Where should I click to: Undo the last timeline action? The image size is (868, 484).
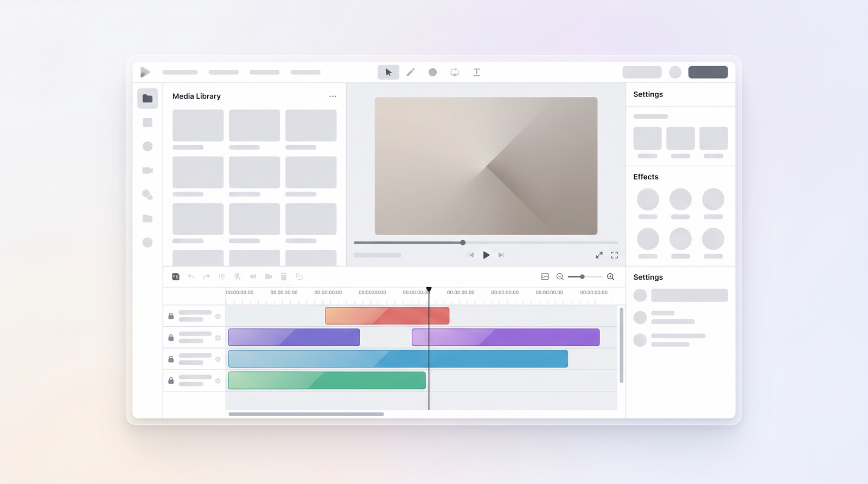191,276
